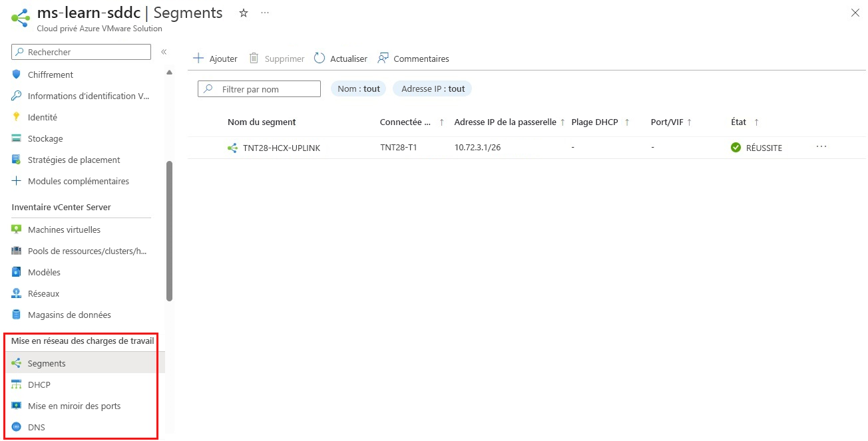This screenshot has width=868, height=441.
Task: Collapse the sidebar with the double chevron
Action: click(164, 52)
